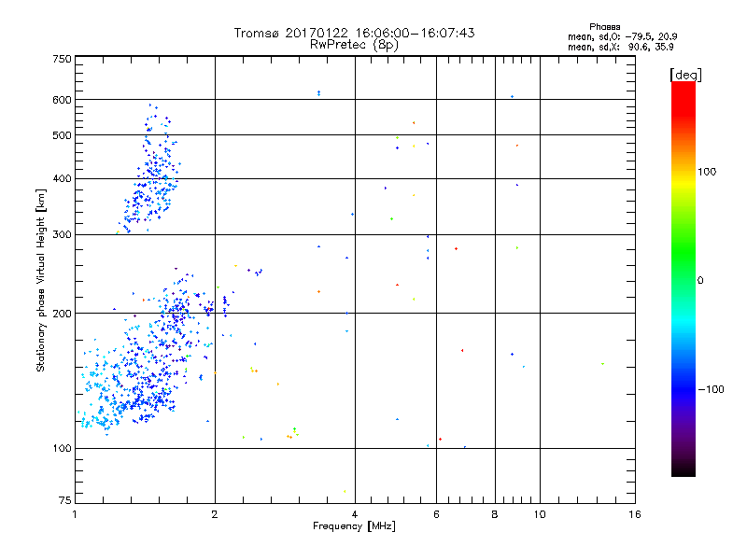The height and width of the screenshot is (560, 747).
Task: Click the '400' y-axis tick label
Action: pos(62,178)
